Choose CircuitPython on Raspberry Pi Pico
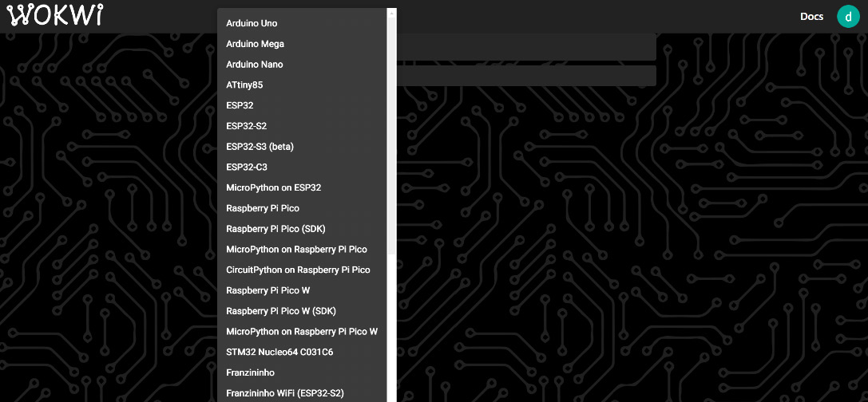868x402 pixels. 303,270
